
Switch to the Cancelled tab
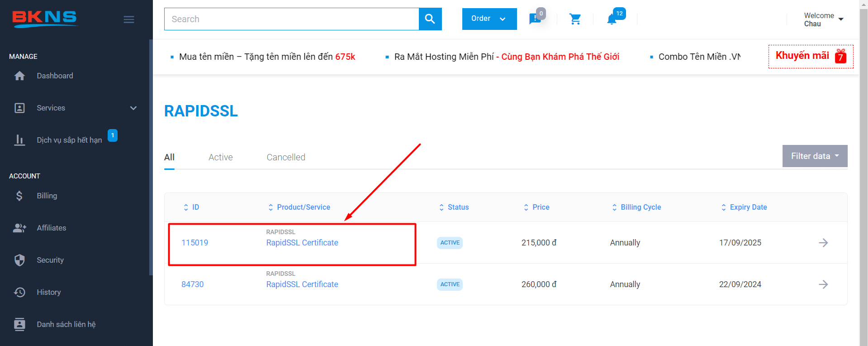(x=286, y=157)
